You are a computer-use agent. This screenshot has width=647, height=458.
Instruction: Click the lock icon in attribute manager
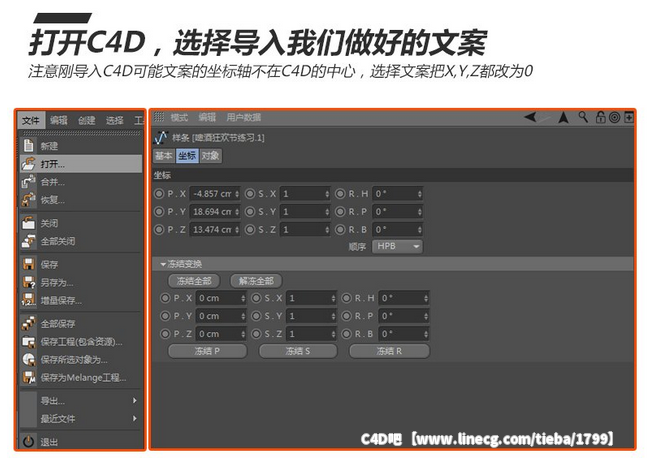(x=600, y=117)
